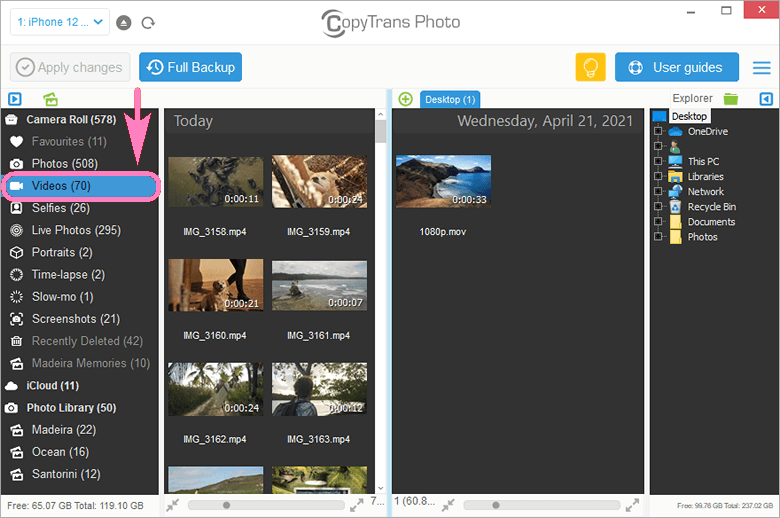Expand the user account tree node
This screenshot has height=518, width=780.
tap(658, 146)
